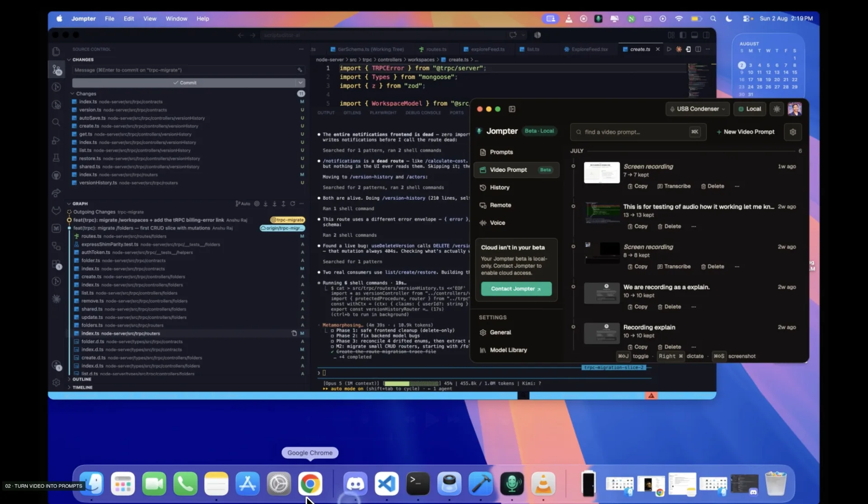Click Delete for We are recording as a explain
The height and width of the screenshot is (504, 868).
pyautogui.click(x=669, y=307)
